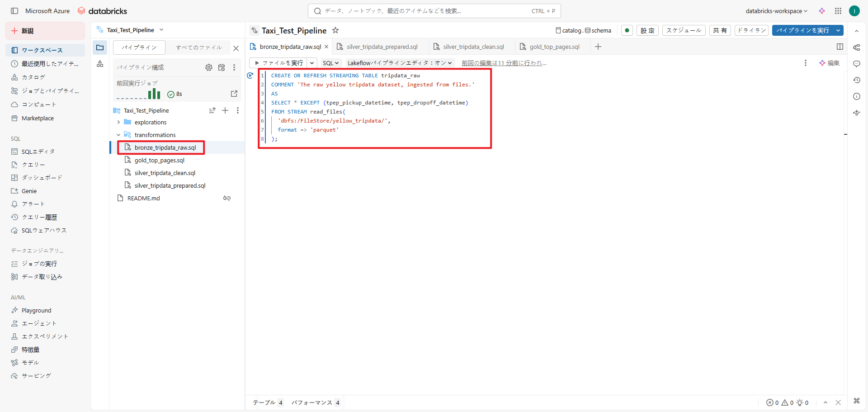Click the apps grid icon in header
This screenshot has width=868, height=412.
[x=838, y=11]
